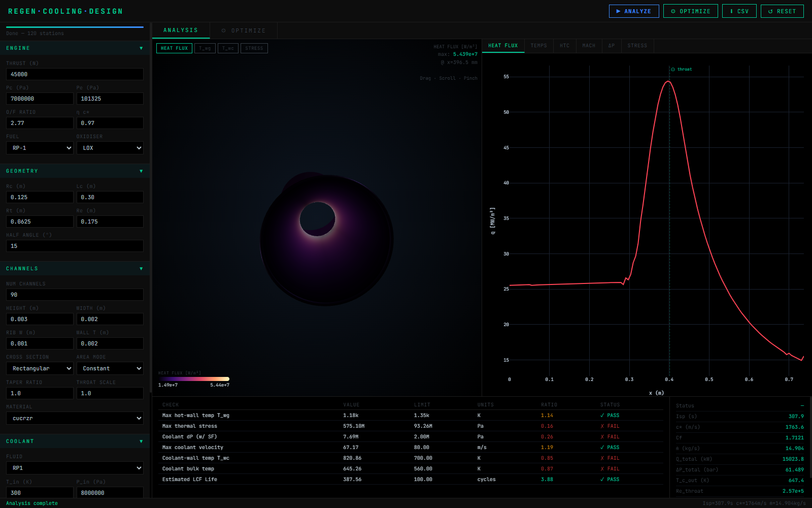
Task: Click the Isp (s) value 307.9
Action: pos(796,417)
